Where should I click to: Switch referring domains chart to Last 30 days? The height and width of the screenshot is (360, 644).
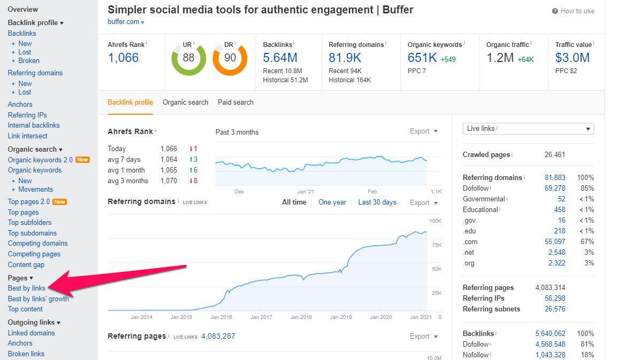(x=377, y=202)
